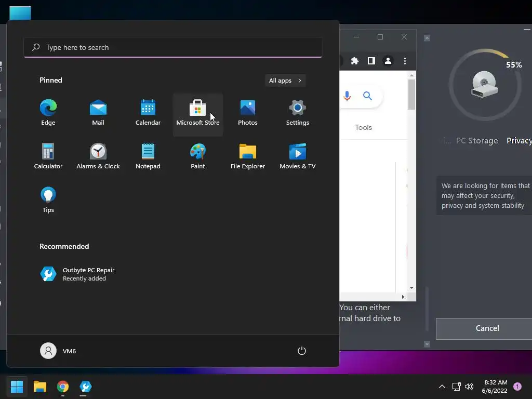The width and height of the screenshot is (532, 399).
Task: Click the Chrome horizontal scroll right arrow
Action: pos(403,297)
